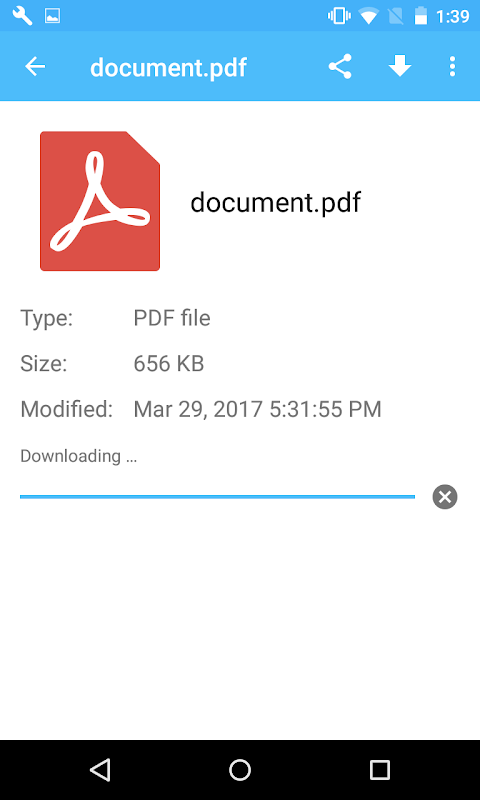Screen dimensions: 480x800
Task: Tap the document.pdf header title
Action: click(168, 67)
